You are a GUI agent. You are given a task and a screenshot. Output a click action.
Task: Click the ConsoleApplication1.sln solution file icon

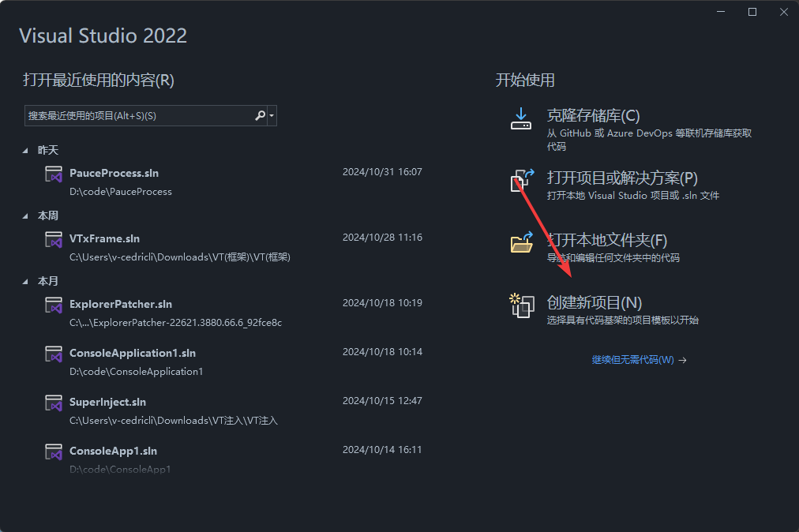pyautogui.click(x=54, y=354)
